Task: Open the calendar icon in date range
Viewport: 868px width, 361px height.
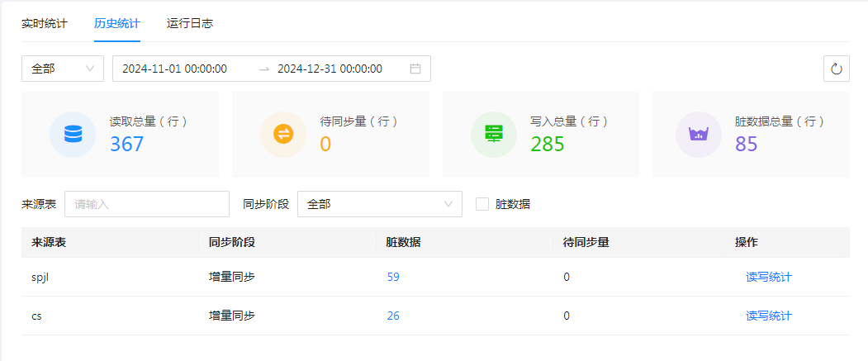Action: pos(415,69)
